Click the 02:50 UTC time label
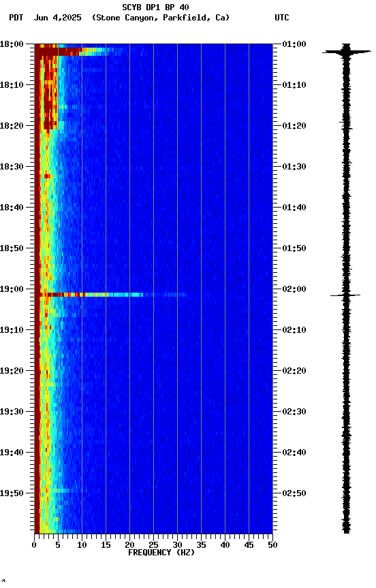 pos(294,493)
